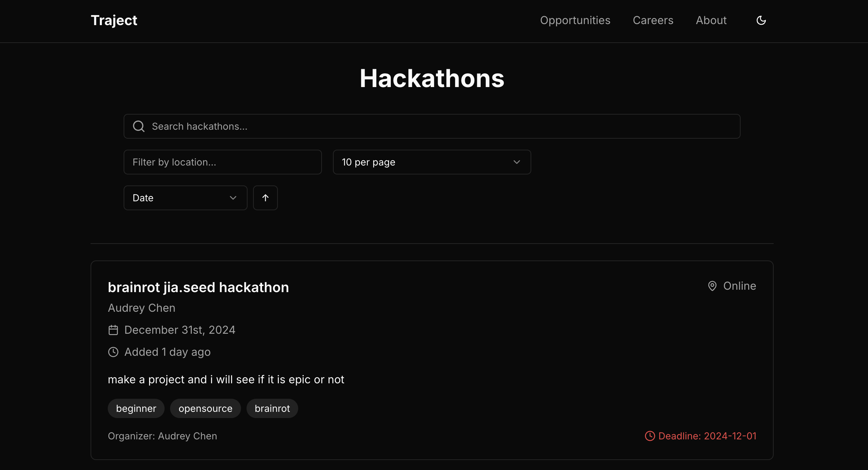
Task: Open brainrot jia.seed hackathon title
Action: 198,287
